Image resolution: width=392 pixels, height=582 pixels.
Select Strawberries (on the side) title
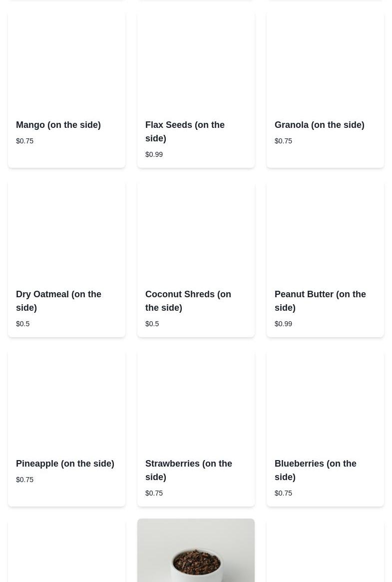[x=188, y=470]
